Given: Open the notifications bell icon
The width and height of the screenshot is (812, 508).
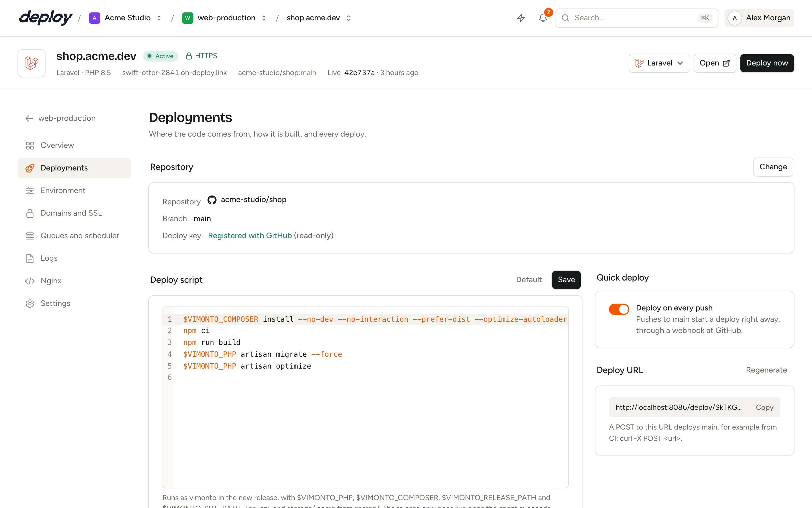Looking at the screenshot, I should [x=543, y=18].
